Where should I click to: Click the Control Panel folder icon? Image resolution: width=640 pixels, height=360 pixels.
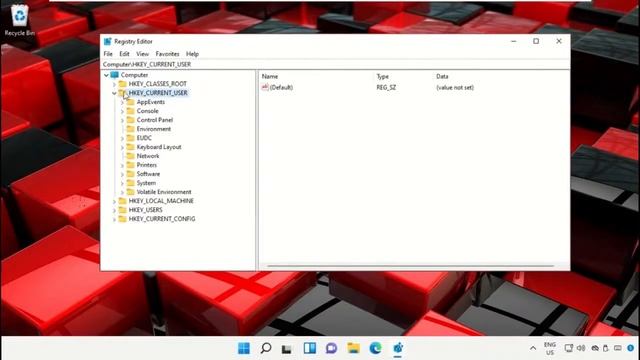pos(131,120)
